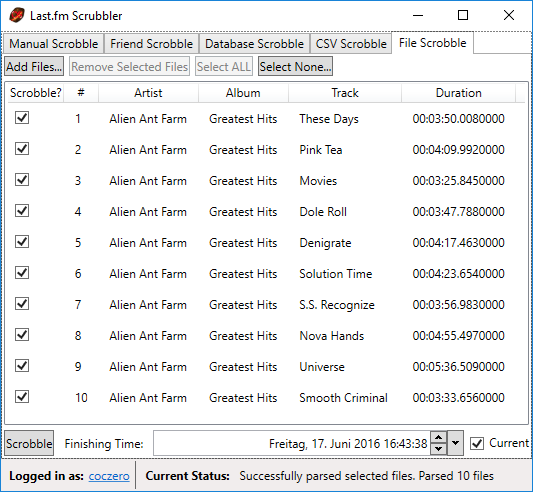533x492 pixels.
Task: Open the Friend Scrobble tab
Action: pyautogui.click(x=151, y=44)
